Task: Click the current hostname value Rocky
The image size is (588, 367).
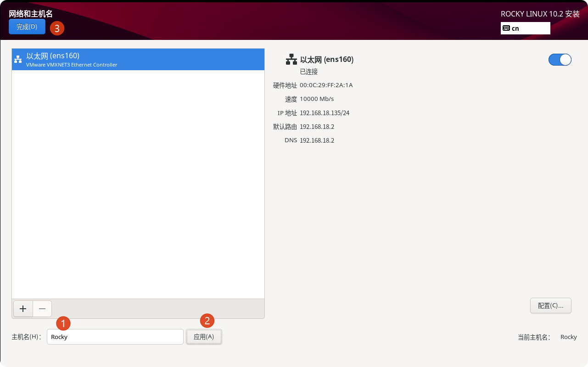Action: pos(569,337)
